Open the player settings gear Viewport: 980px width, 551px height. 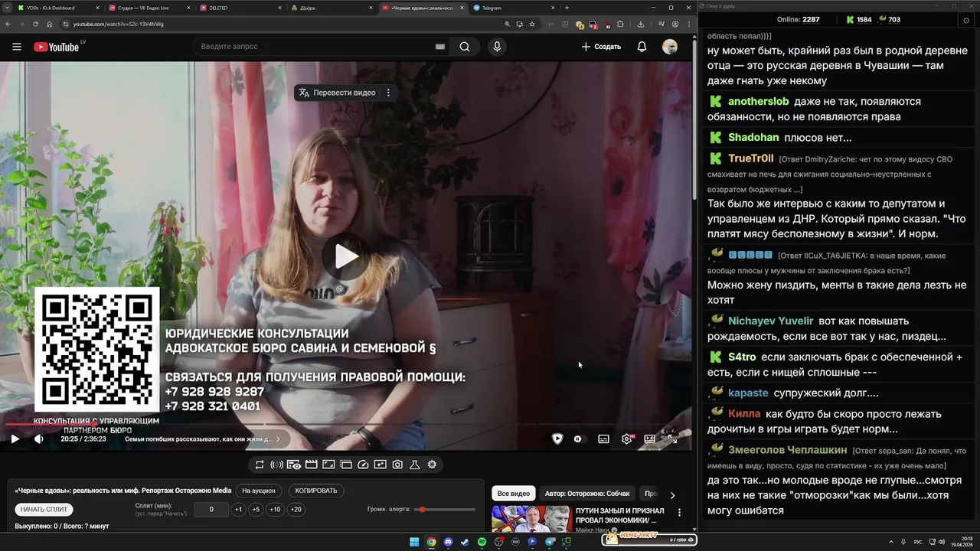[x=627, y=439]
